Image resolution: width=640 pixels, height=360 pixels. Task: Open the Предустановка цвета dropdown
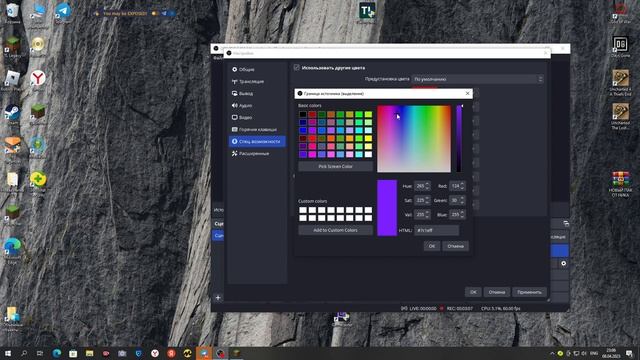click(478, 79)
